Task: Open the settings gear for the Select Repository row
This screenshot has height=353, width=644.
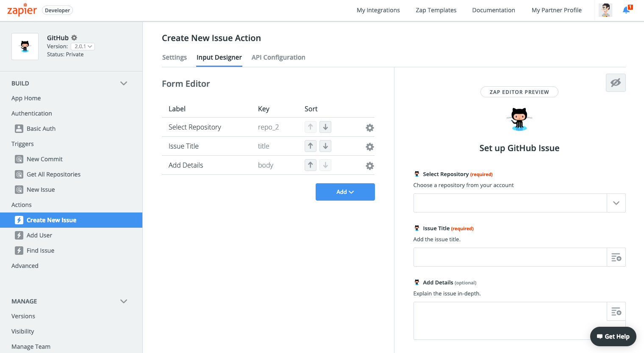Action: tap(369, 127)
